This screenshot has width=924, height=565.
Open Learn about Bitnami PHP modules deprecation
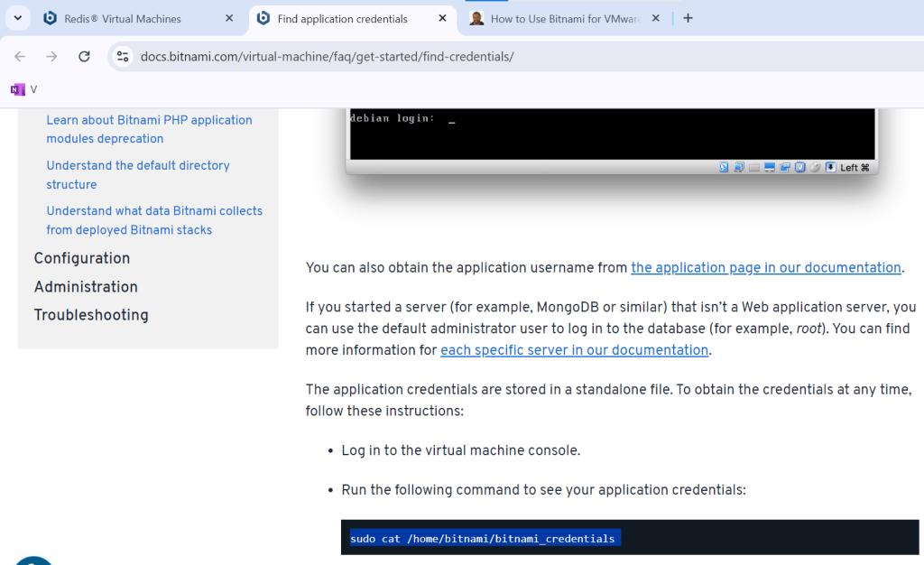point(149,129)
